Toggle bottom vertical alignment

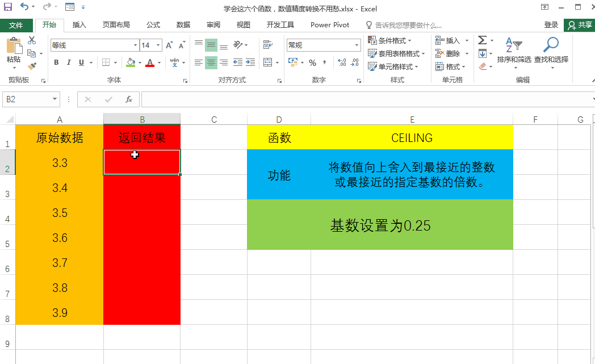coord(224,45)
